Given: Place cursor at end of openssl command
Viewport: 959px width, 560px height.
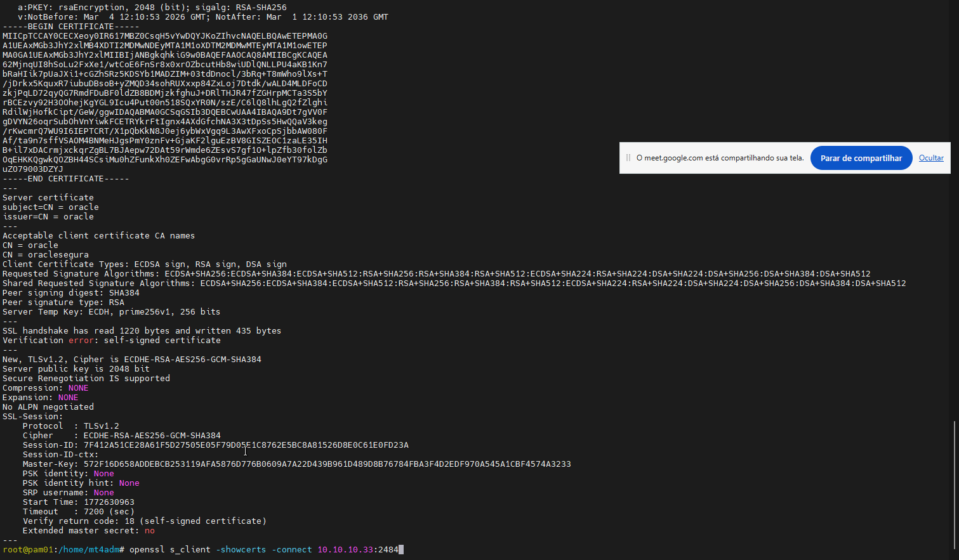Looking at the screenshot, I should pyautogui.click(x=399, y=550).
